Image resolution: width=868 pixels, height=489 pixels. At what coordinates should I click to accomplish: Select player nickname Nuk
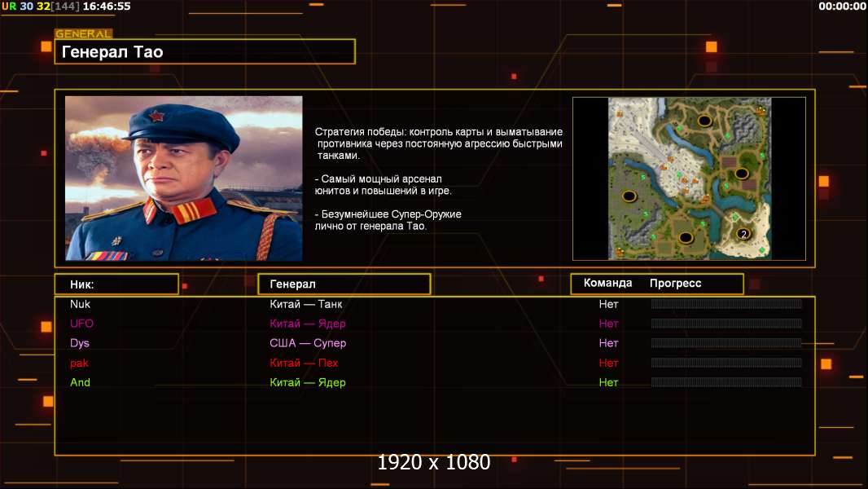(x=81, y=304)
